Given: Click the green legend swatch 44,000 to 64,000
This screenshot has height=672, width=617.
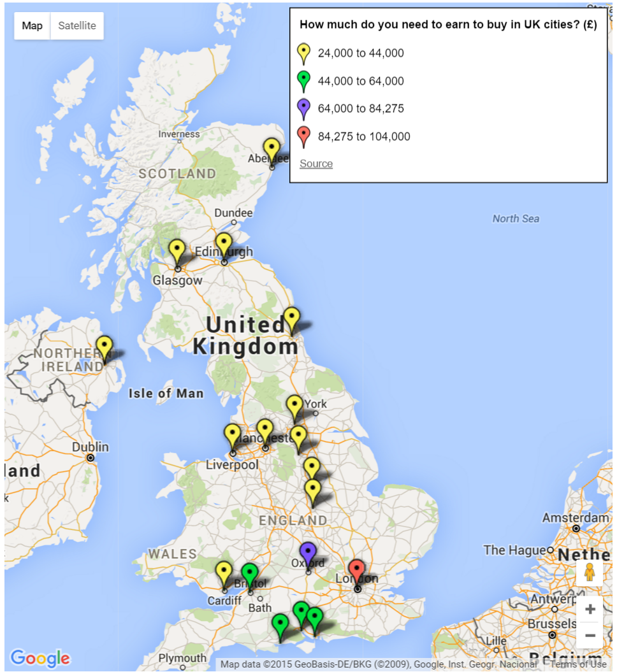Looking at the screenshot, I should pyautogui.click(x=304, y=81).
